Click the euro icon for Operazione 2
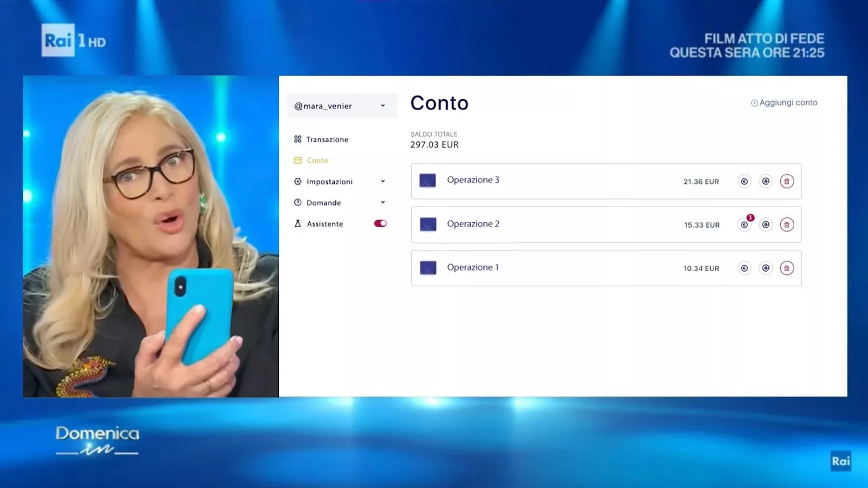The height and width of the screenshot is (488, 868). [744, 224]
